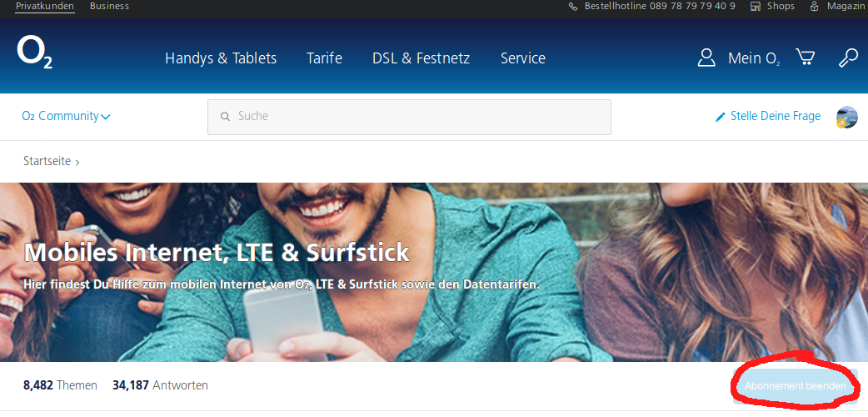Switch to Privatkunden tab
868x417 pixels.
pos(45,6)
